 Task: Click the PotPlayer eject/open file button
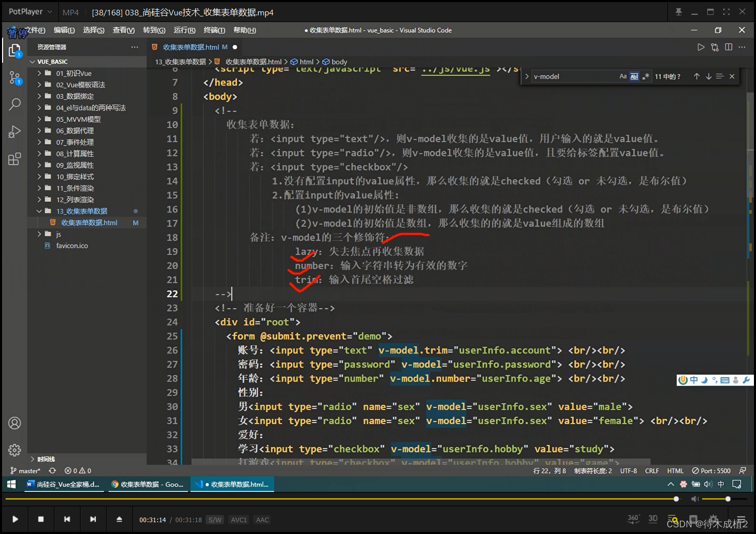point(119,519)
